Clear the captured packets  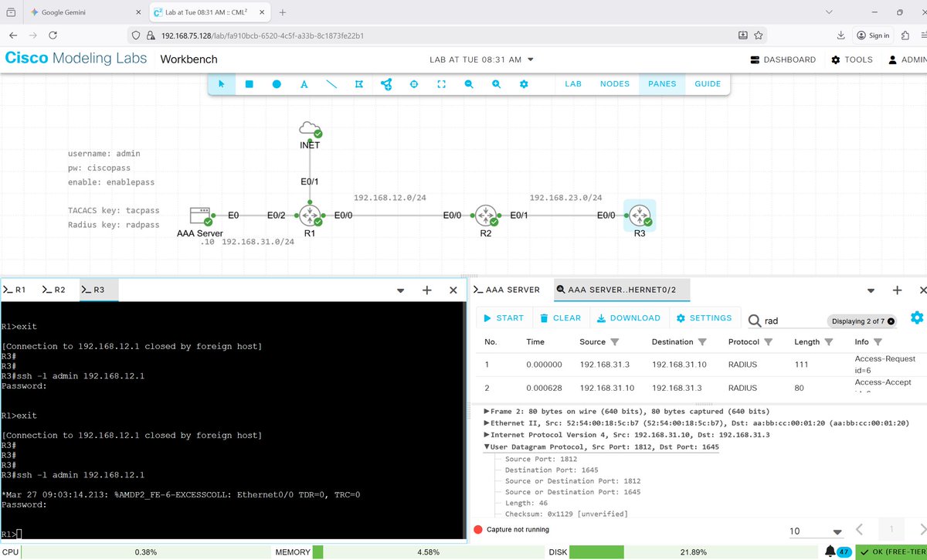pyautogui.click(x=561, y=317)
